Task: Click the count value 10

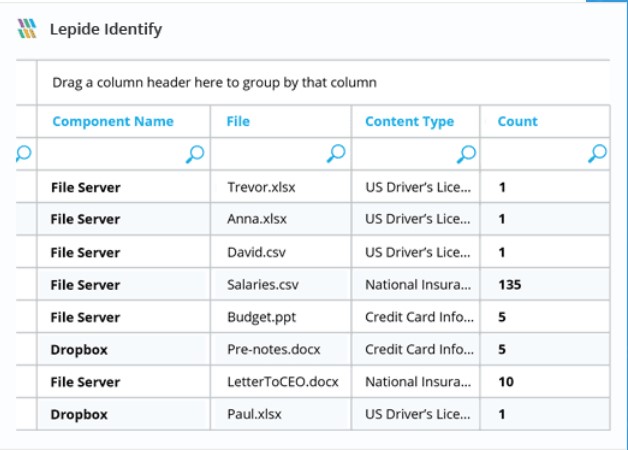Action: click(506, 382)
